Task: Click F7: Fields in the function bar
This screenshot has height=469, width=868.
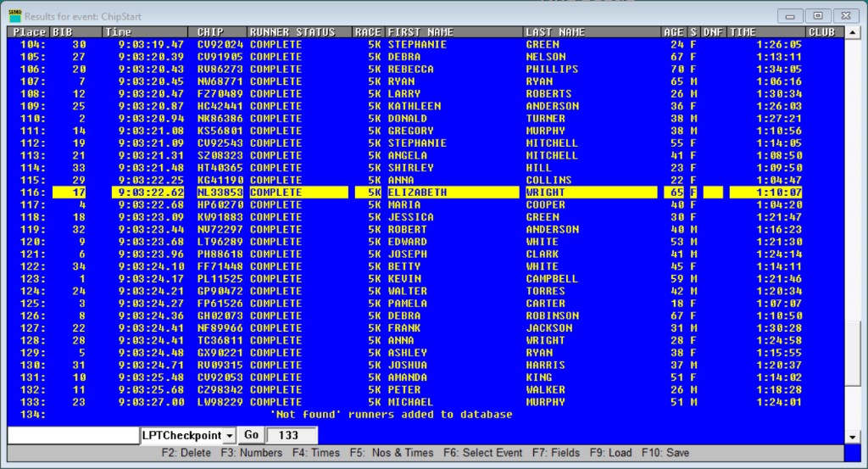Action: (556, 453)
